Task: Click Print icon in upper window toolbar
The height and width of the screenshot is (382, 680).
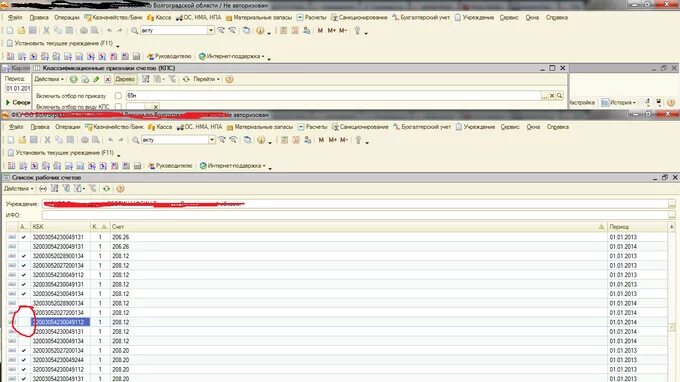Action: tap(84, 30)
